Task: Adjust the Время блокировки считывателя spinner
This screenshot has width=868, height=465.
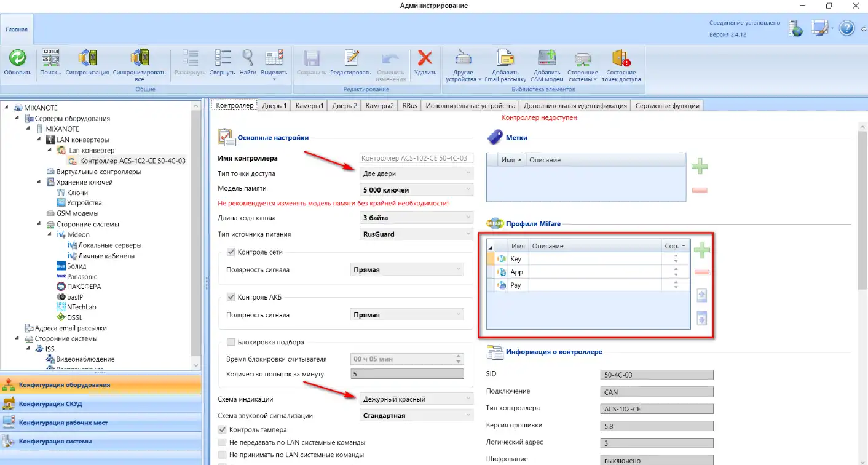Action: (458, 359)
